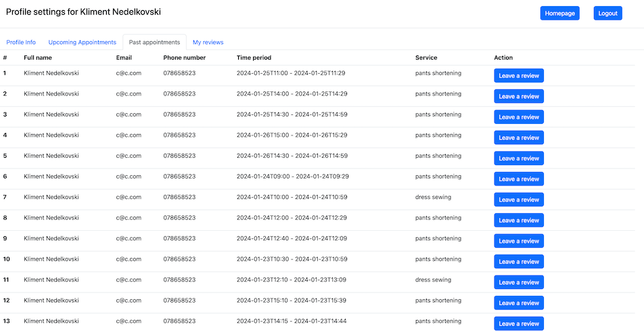
Task: Leave a review for appointment 8
Action: pos(519,220)
